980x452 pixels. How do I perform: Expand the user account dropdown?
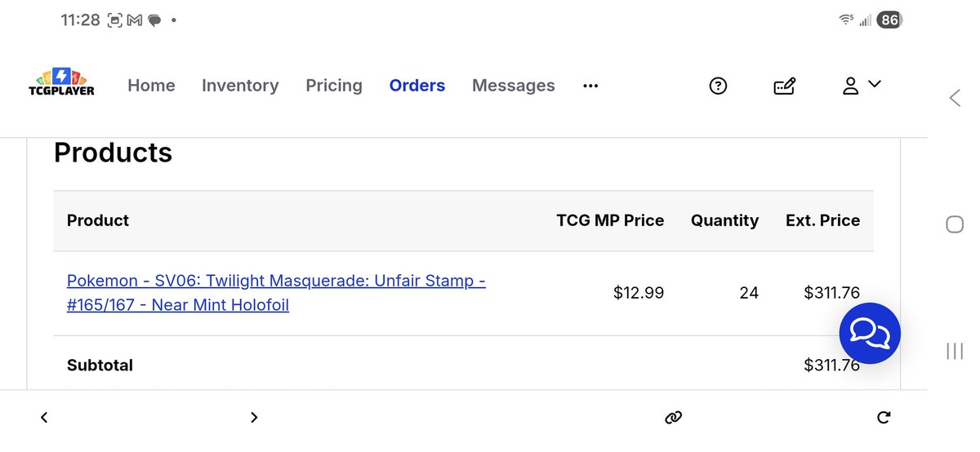click(x=862, y=85)
